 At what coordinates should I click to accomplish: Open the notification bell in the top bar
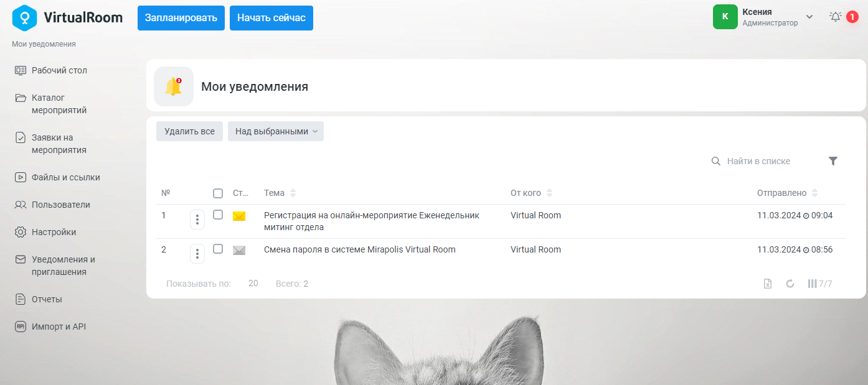[836, 17]
